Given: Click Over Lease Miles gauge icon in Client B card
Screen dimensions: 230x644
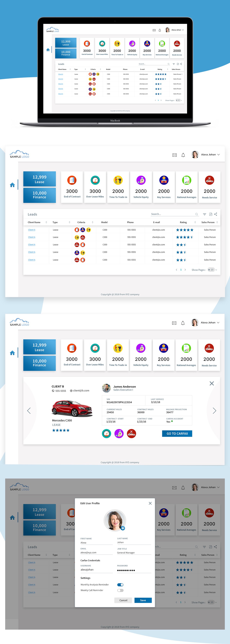Looking at the screenshot, I should 107,433.
